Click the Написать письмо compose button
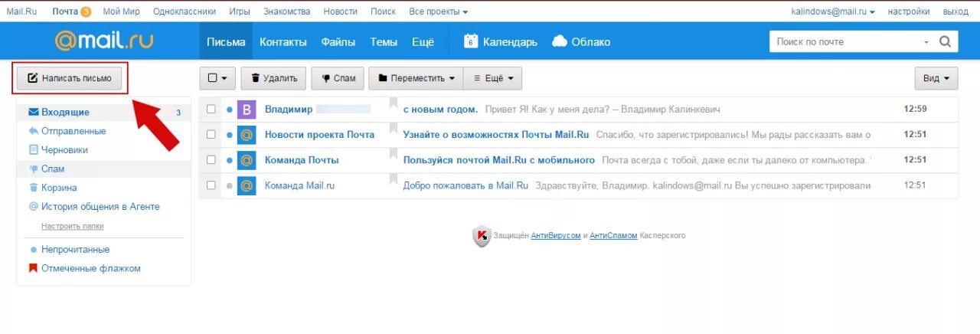 (70, 78)
